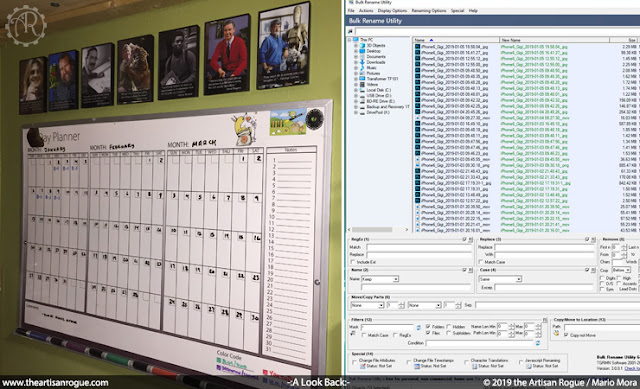Enable Match Case in the Replace panel
The width and height of the screenshot is (640, 389).
[x=481, y=262]
